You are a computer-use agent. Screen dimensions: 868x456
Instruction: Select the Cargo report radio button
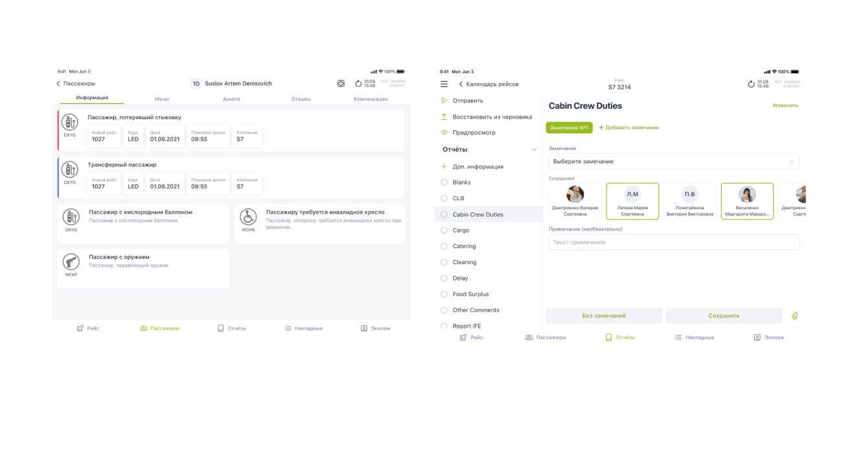(x=444, y=230)
